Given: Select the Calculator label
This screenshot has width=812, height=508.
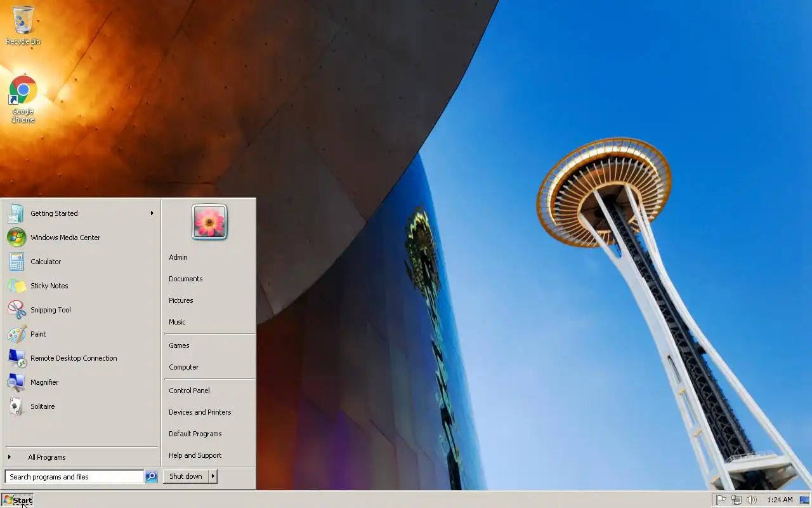Looking at the screenshot, I should coord(46,262).
